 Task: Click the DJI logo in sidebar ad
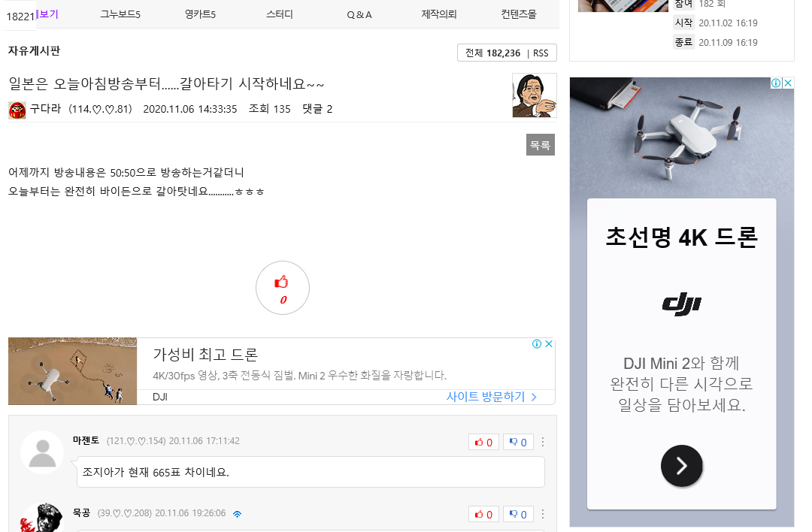pyautogui.click(x=681, y=304)
